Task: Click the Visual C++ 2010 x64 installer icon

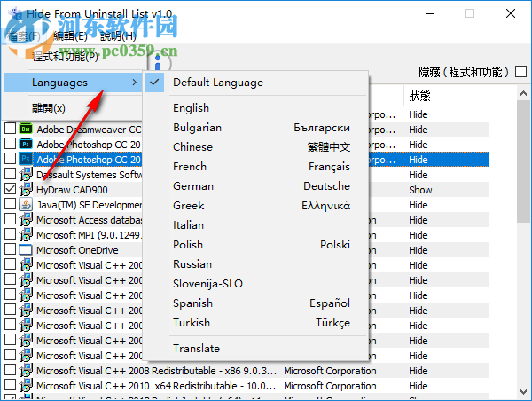Action: [x=26, y=385]
